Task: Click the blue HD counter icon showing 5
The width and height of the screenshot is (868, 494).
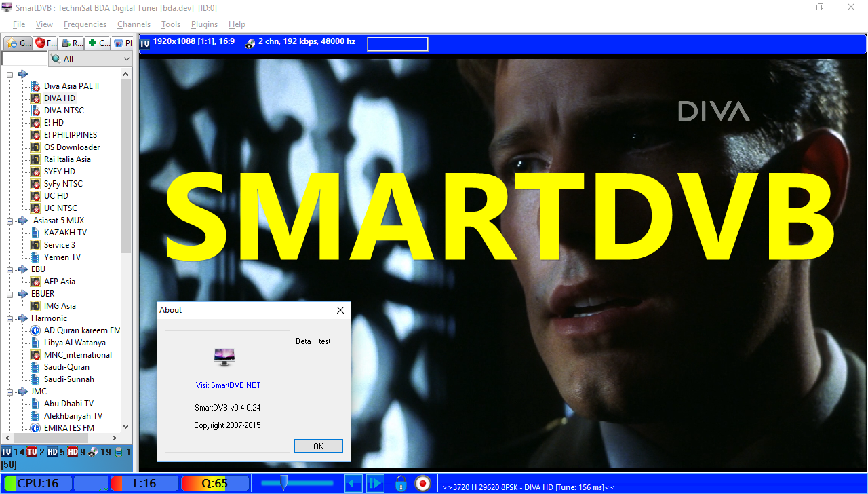Action: pyautogui.click(x=52, y=452)
